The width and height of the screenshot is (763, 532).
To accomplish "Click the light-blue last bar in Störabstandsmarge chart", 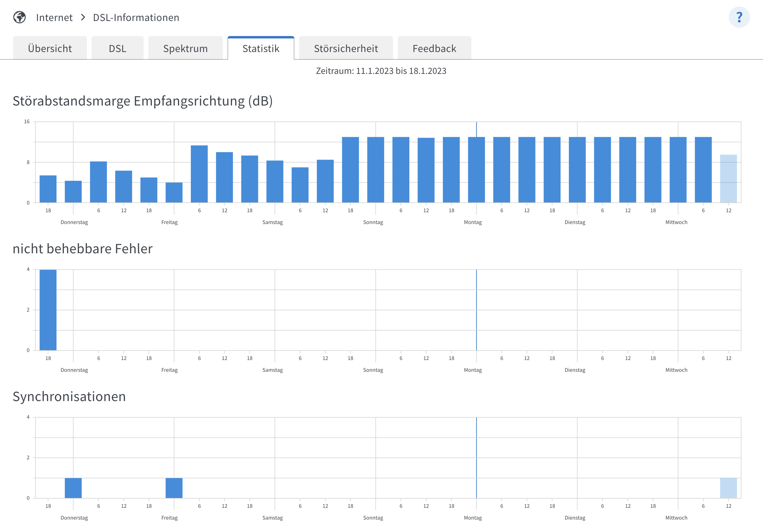I will (x=728, y=179).
